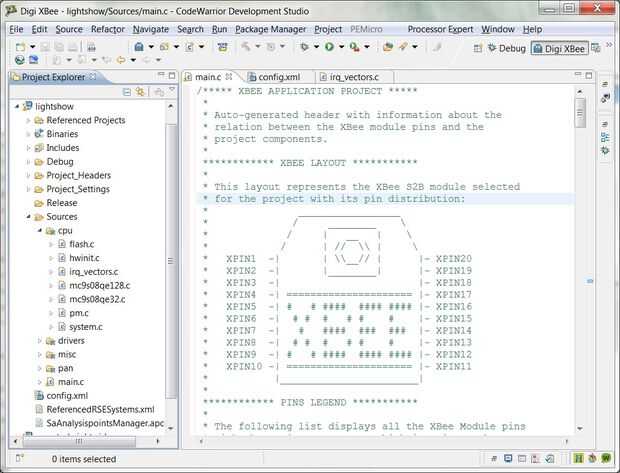Toggle Link with Editor in Project Explorer
Screen dimensions: 620x473
point(140,92)
